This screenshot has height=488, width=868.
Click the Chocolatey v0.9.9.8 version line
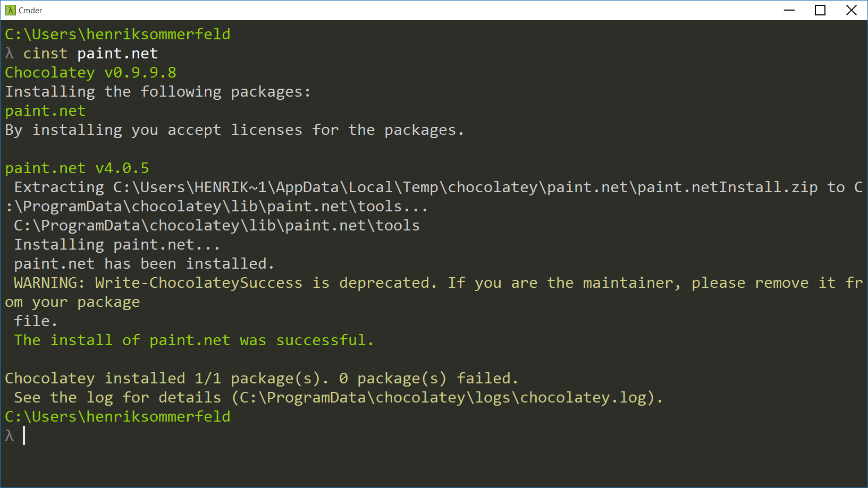click(x=90, y=73)
